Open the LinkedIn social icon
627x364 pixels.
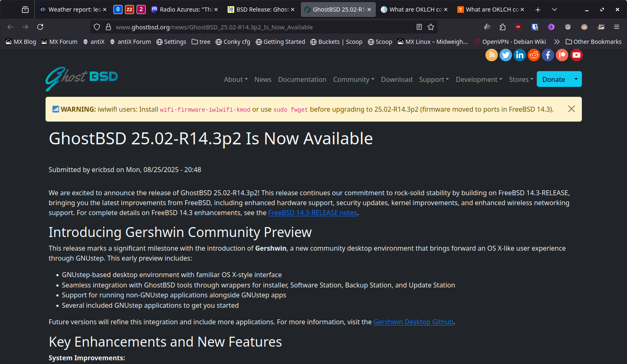(520, 55)
